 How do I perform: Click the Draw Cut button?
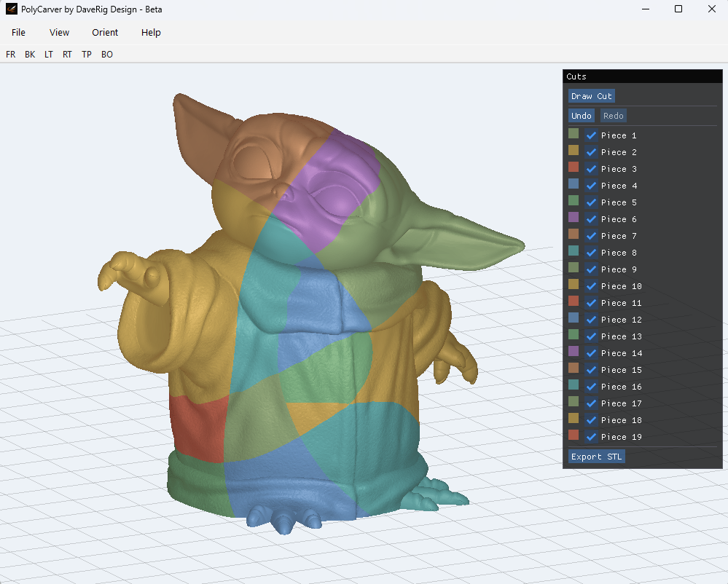[x=592, y=96]
